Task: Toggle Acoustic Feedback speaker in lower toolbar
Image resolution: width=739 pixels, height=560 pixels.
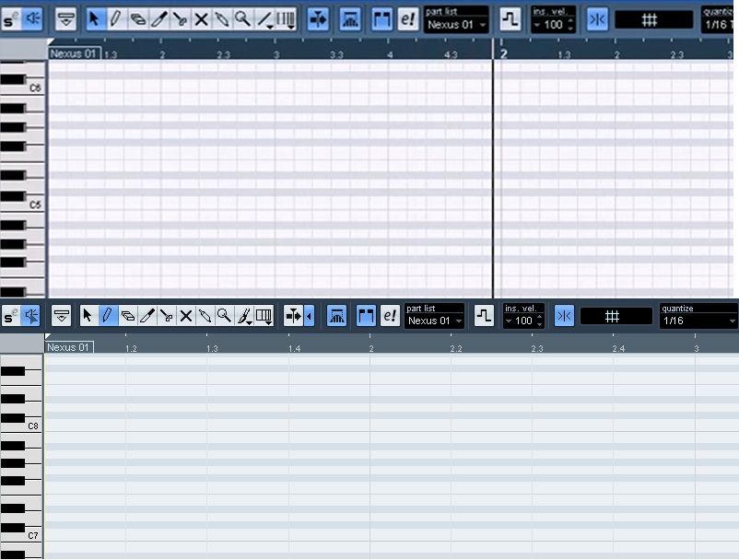Action: [x=32, y=316]
